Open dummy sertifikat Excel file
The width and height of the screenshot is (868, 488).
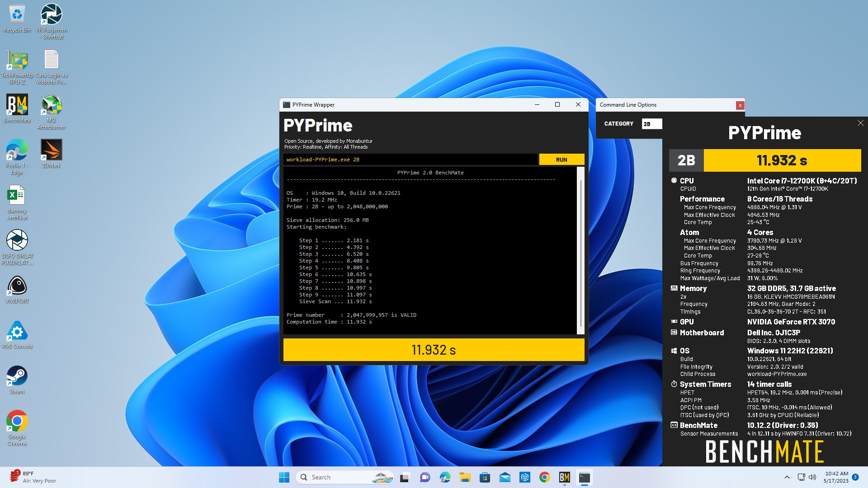(17, 202)
